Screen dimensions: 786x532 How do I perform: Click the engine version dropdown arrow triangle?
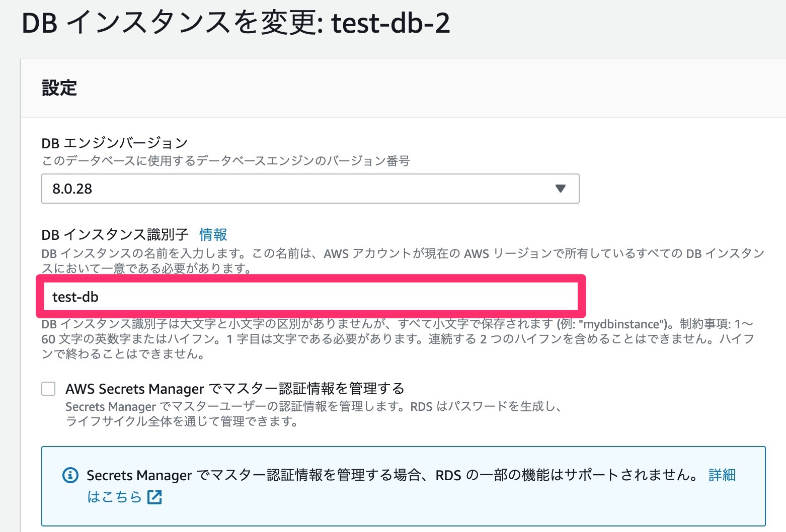pos(560,189)
